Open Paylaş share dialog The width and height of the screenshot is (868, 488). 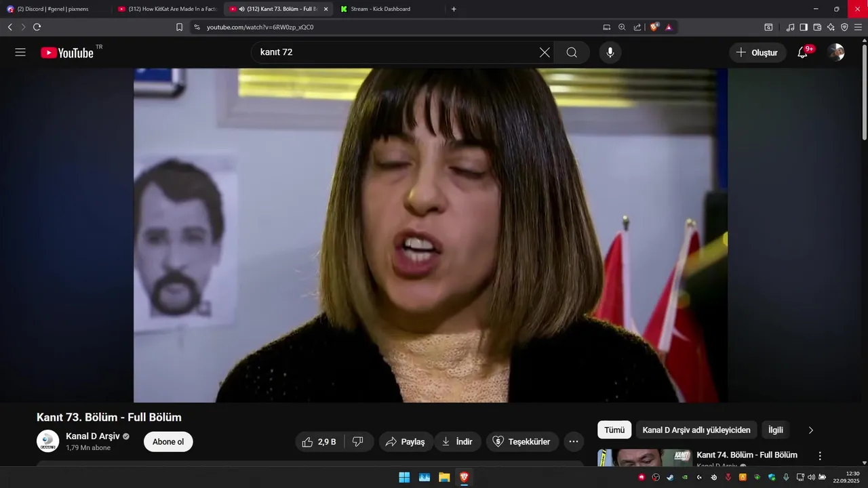pyautogui.click(x=406, y=442)
